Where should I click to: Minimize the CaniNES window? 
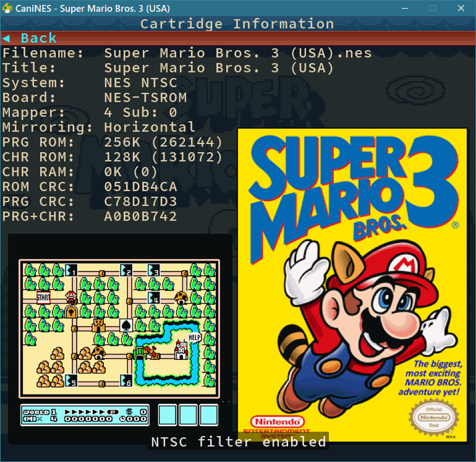tap(405, 8)
